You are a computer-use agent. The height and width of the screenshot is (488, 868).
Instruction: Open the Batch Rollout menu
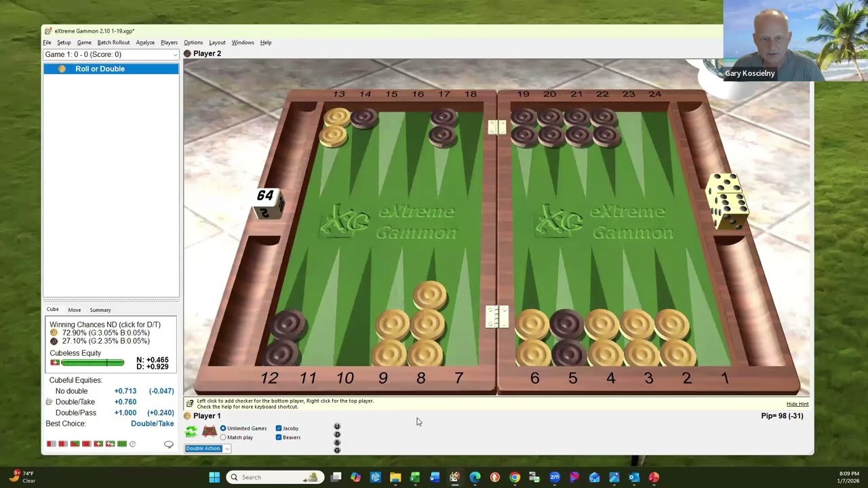(113, 43)
